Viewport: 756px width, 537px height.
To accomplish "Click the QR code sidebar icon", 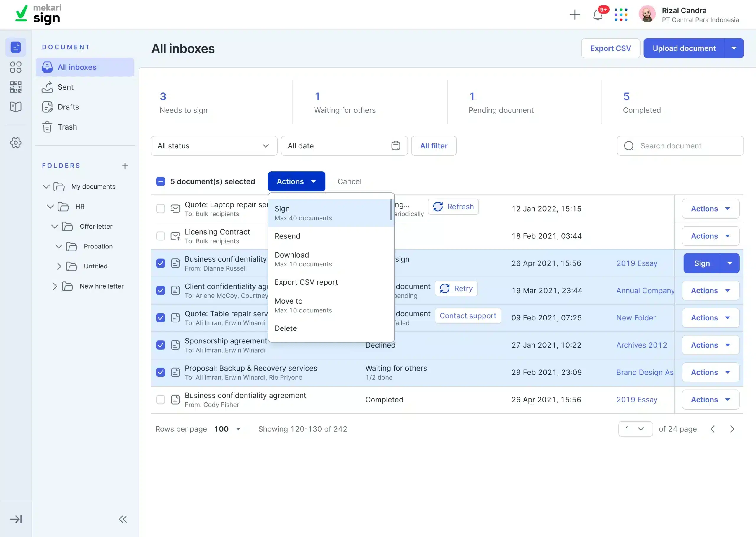I will (16, 87).
